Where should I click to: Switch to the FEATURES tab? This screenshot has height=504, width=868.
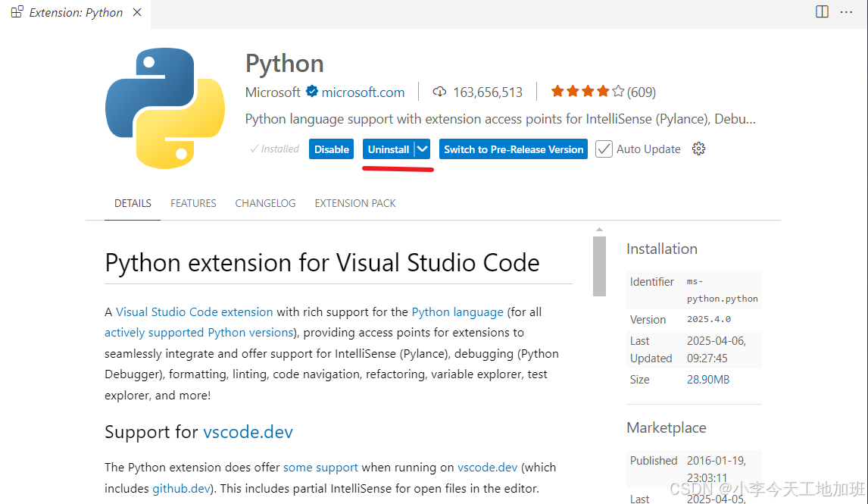pos(193,203)
